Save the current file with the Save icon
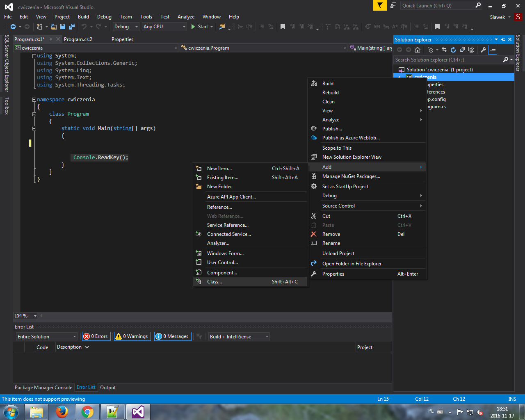Image resolution: width=525 pixels, height=420 pixels. click(63, 27)
